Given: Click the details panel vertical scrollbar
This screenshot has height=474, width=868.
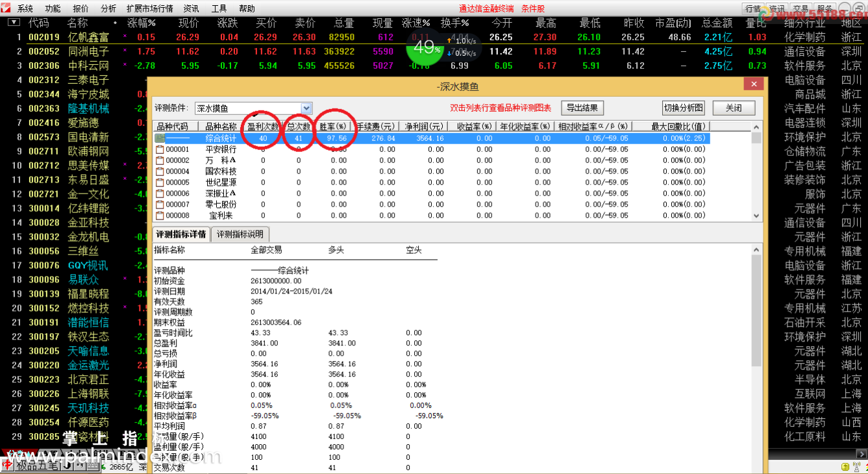Looking at the screenshot, I should click(x=756, y=312).
